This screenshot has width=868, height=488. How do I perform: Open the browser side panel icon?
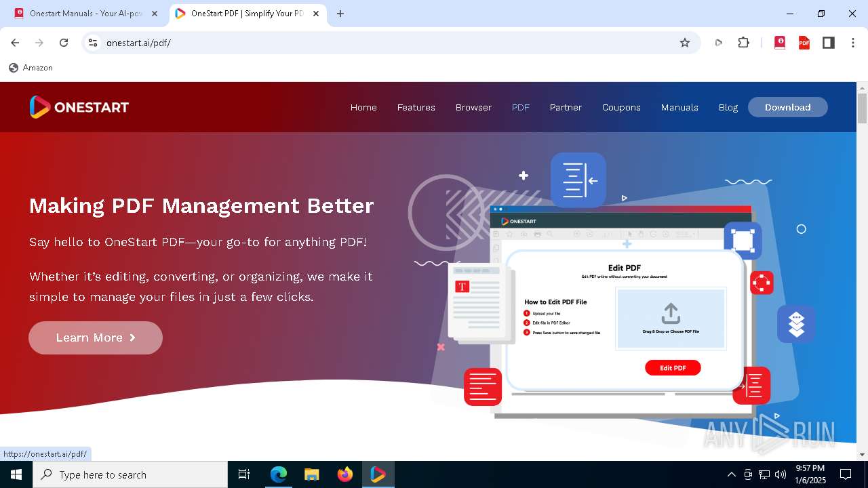click(x=829, y=43)
